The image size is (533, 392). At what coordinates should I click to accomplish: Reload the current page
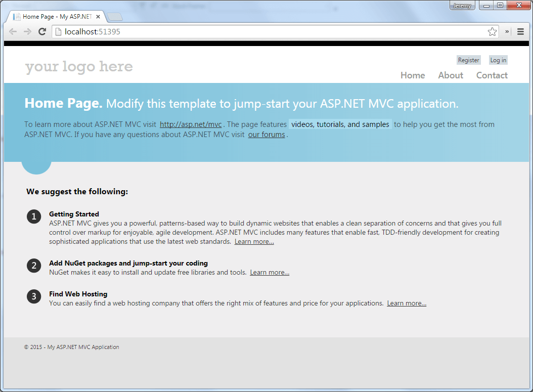click(x=42, y=31)
